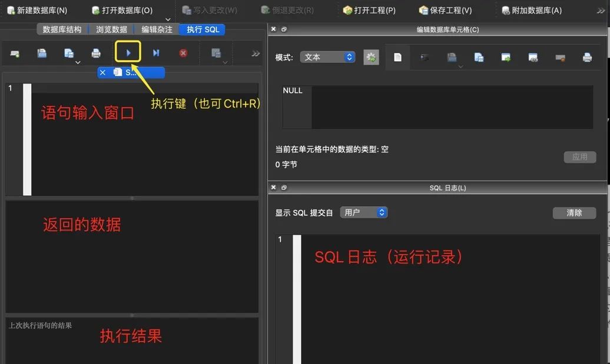Image resolution: width=610 pixels, height=364 pixels.
Task: Execute the current line with the step icon
Action: (156, 53)
